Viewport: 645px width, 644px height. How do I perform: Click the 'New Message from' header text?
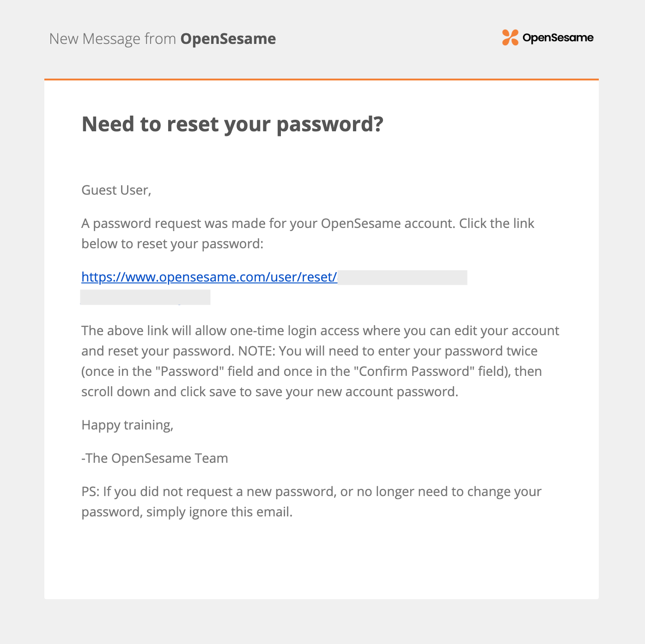click(x=113, y=39)
